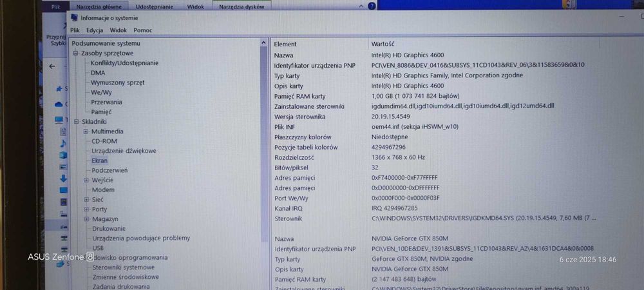Open the Downloads arrow icon in Explorer
644x290 pixels.
coord(63,179)
